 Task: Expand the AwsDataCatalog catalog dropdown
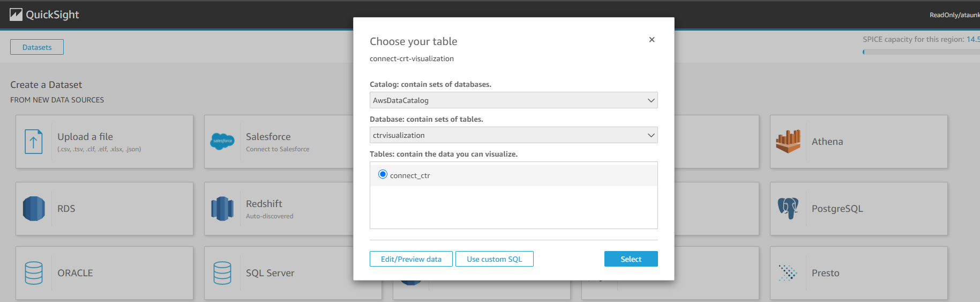tap(513, 100)
